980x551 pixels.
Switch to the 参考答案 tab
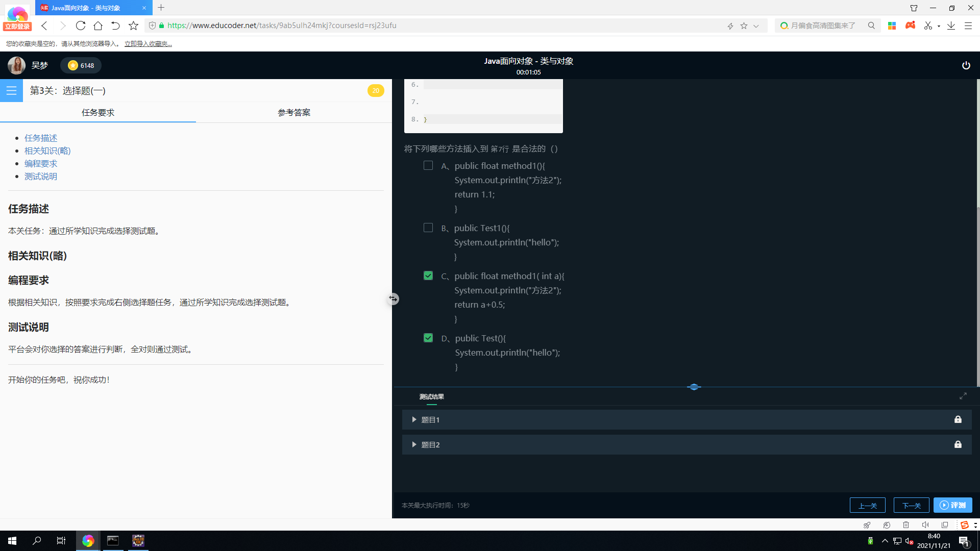pyautogui.click(x=293, y=112)
